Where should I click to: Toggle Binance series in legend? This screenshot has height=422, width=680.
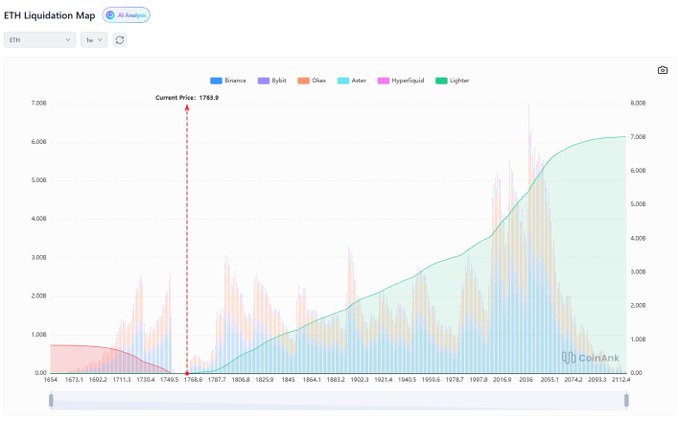point(228,81)
